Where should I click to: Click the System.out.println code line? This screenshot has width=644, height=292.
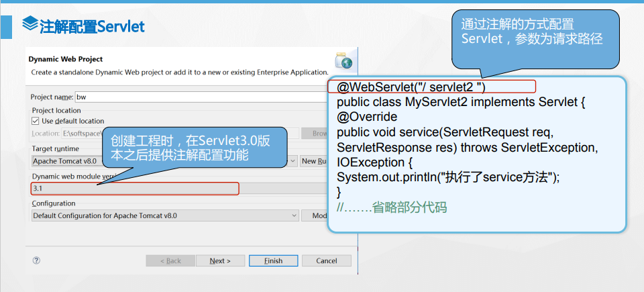coord(449,178)
